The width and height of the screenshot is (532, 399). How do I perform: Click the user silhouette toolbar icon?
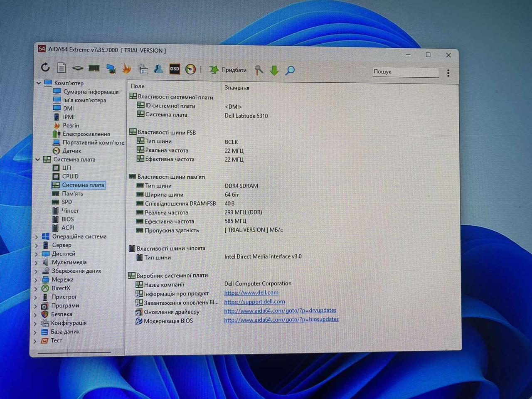[158, 69]
